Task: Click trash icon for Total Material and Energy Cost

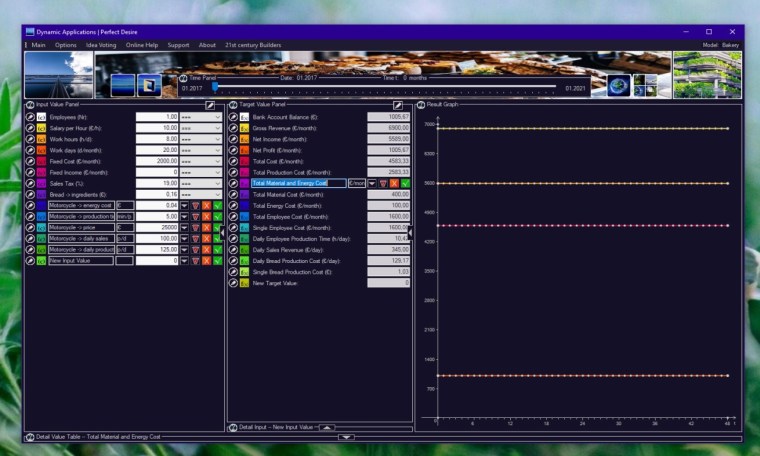Action: coord(383,183)
